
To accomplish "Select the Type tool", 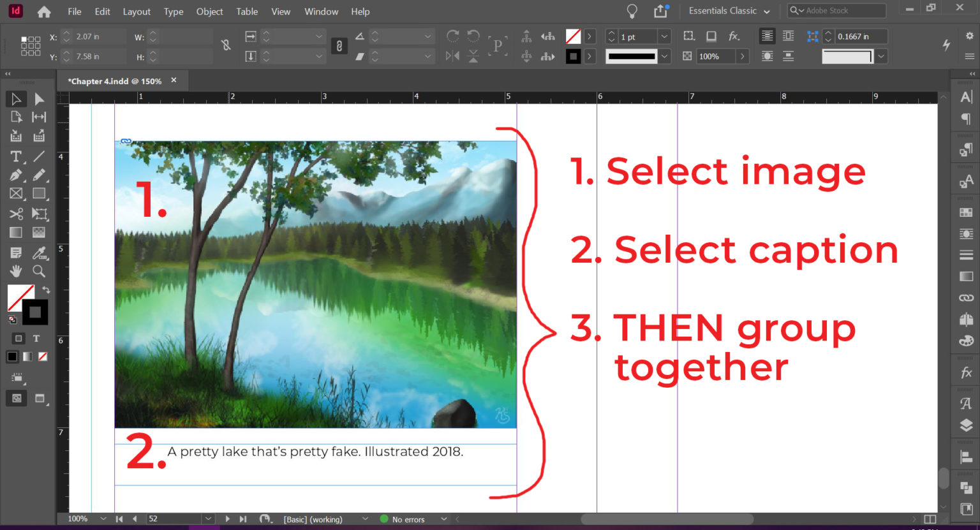I will point(16,156).
